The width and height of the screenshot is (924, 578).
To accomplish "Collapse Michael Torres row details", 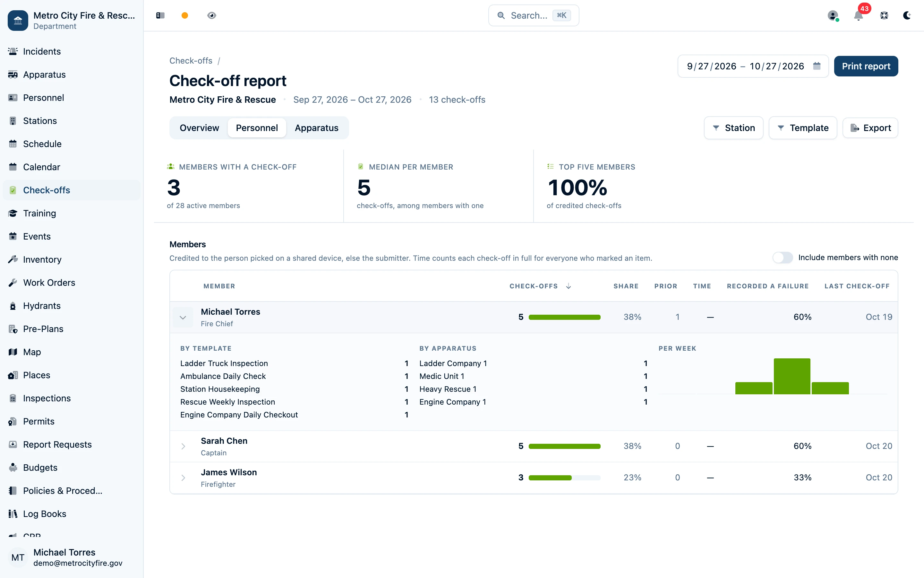I will (x=183, y=317).
